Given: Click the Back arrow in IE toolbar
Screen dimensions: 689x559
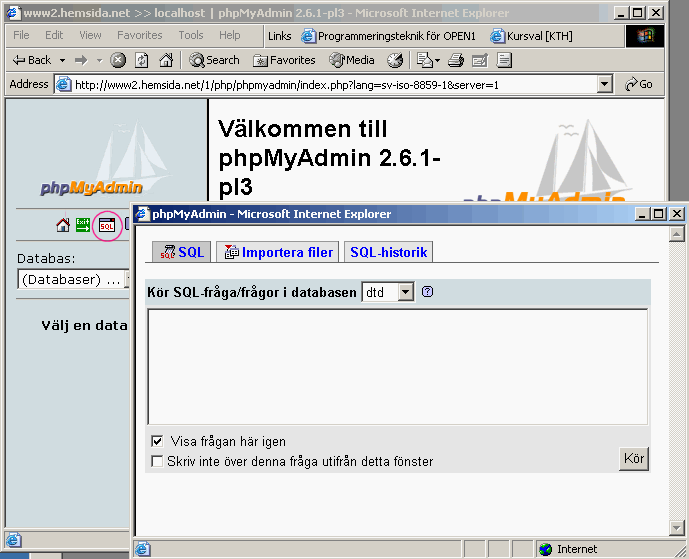Looking at the screenshot, I should (32, 60).
